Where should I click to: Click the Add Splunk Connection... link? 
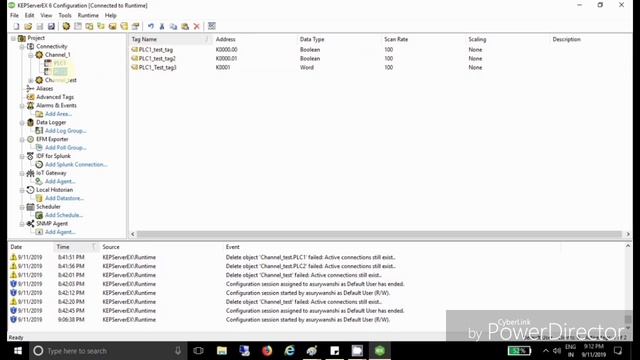[76, 164]
